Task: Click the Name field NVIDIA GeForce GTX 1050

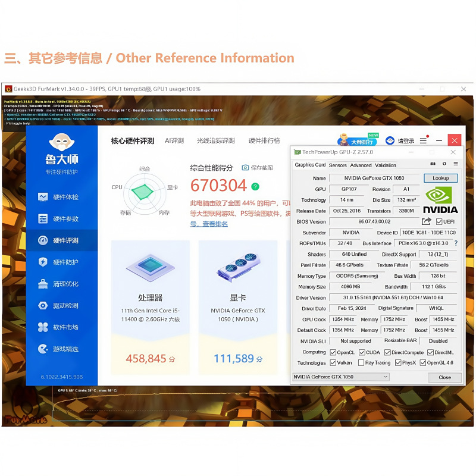Action: pyautogui.click(x=374, y=178)
